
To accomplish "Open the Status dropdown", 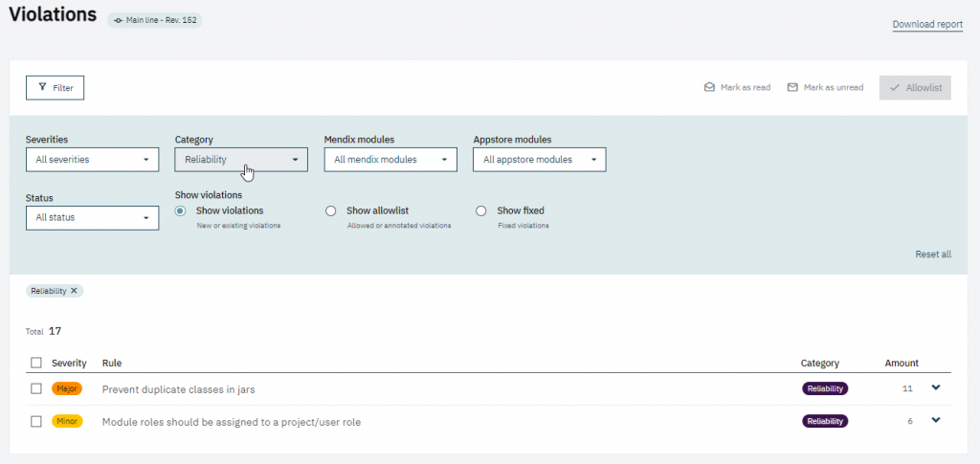I will coord(92,218).
